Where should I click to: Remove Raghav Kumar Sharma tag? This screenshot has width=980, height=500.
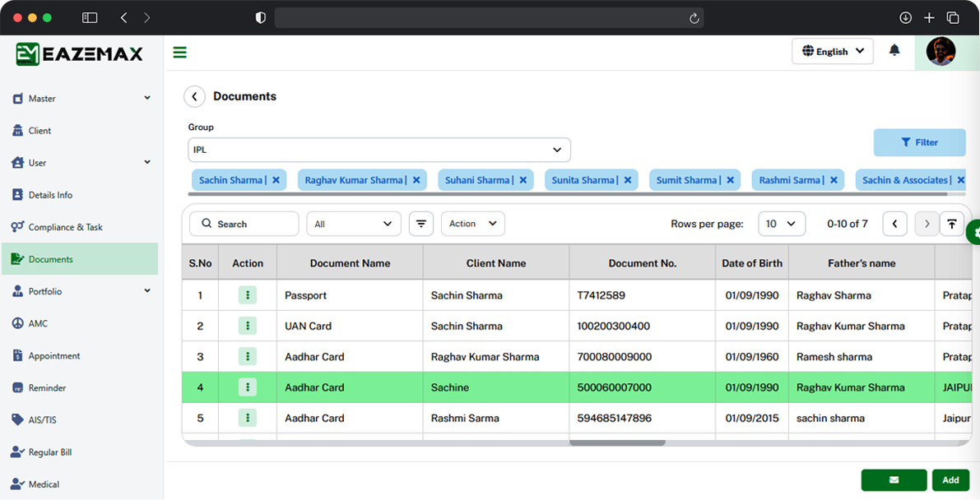pyautogui.click(x=416, y=180)
